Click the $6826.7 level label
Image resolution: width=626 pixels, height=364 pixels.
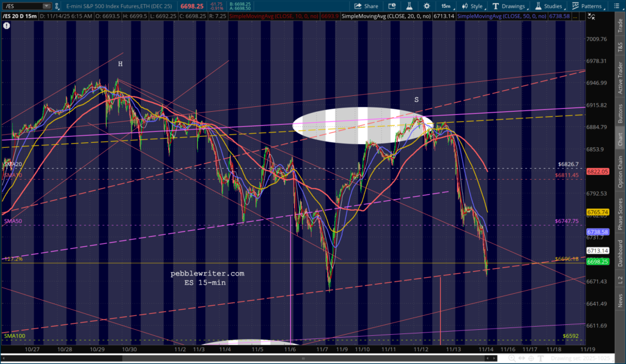click(x=568, y=164)
